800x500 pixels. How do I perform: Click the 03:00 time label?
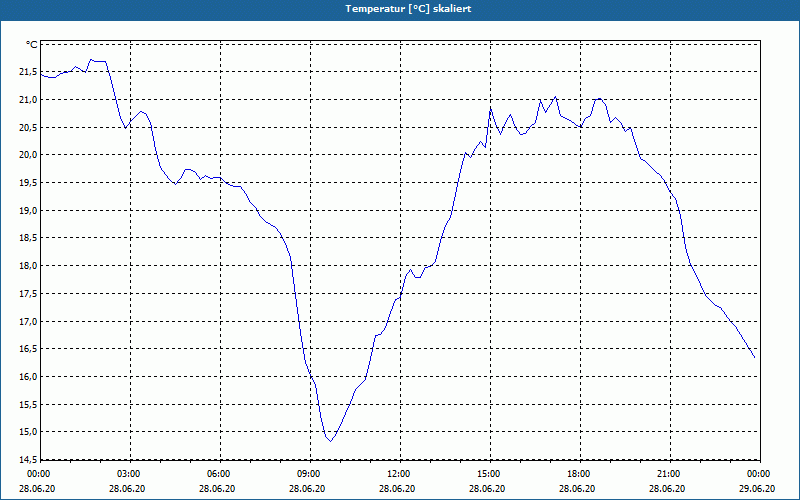(130, 474)
